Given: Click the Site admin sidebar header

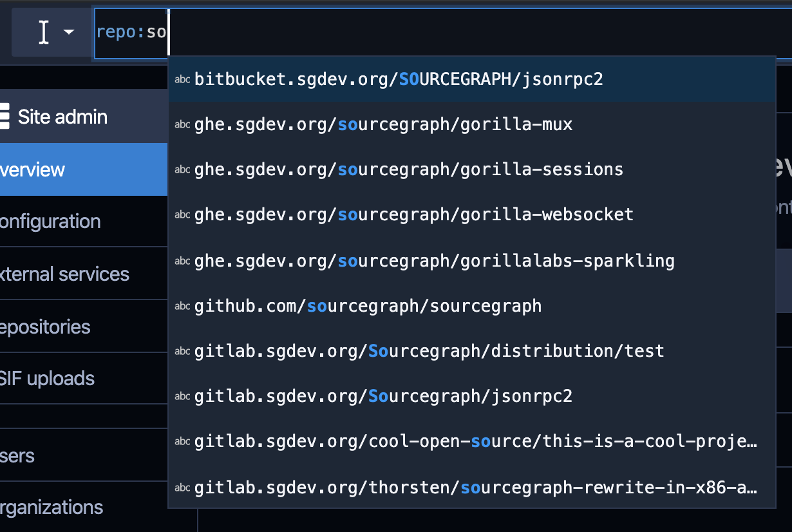Looking at the screenshot, I should pyautogui.click(x=84, y=117).
